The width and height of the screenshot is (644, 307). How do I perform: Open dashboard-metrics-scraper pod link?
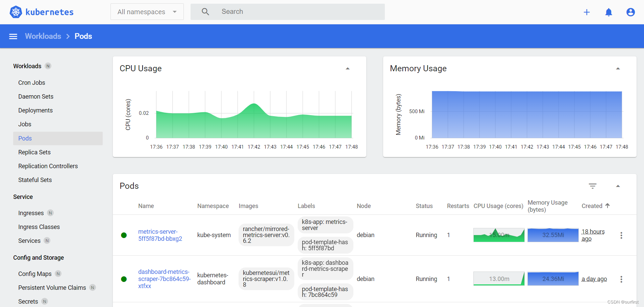coord(164,279)
